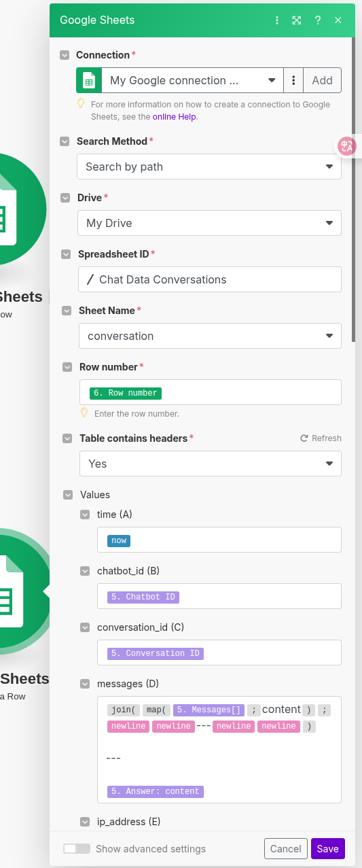Select the '5. Conversation ID' pill

[x=156, y=653]
